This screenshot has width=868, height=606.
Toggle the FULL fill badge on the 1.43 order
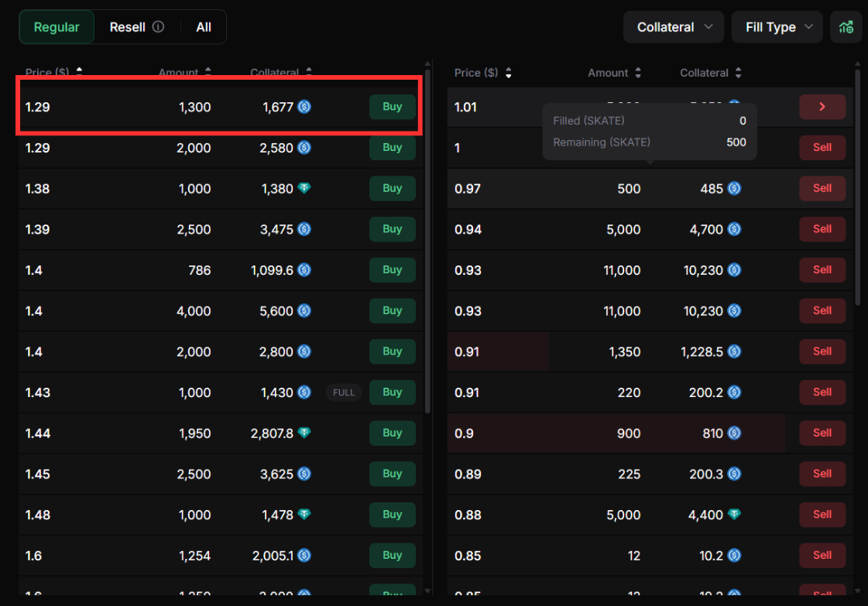[344, 392]
